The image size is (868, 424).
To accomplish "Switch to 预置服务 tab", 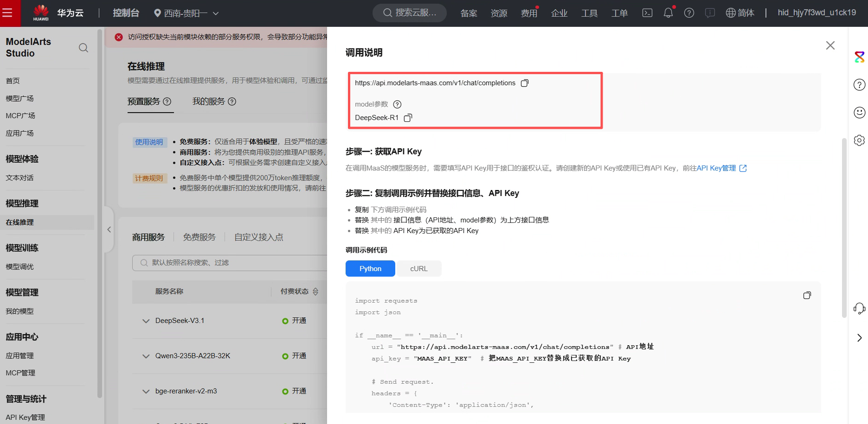I will 144,101.
